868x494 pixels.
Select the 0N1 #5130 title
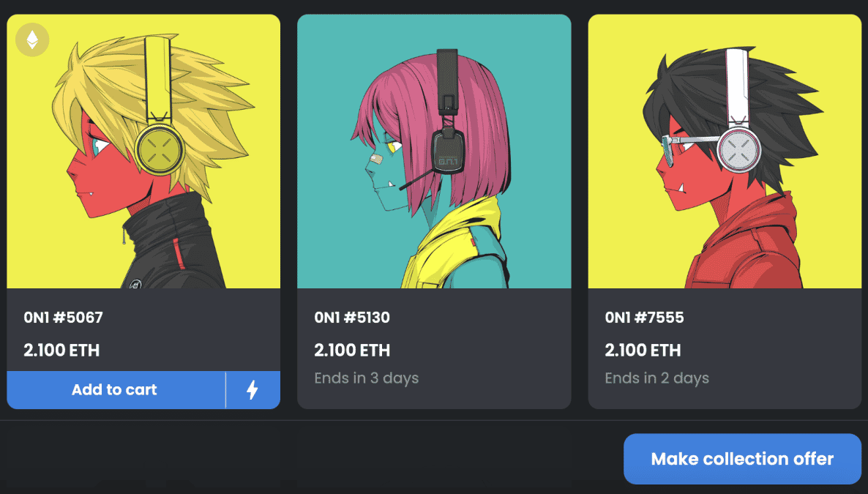click(x=352, y=318)
